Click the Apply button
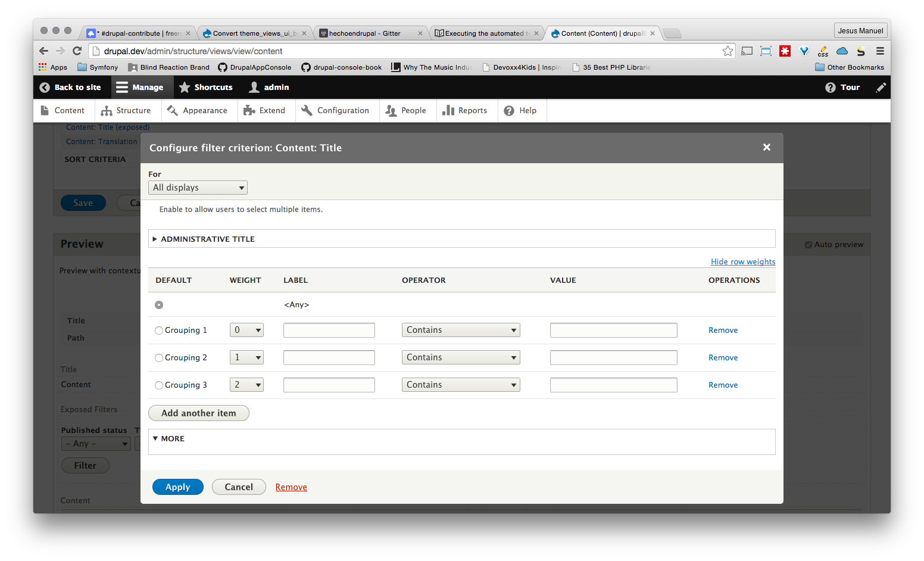The height and width of the screenshot is (561, 924). coord(177,487)
